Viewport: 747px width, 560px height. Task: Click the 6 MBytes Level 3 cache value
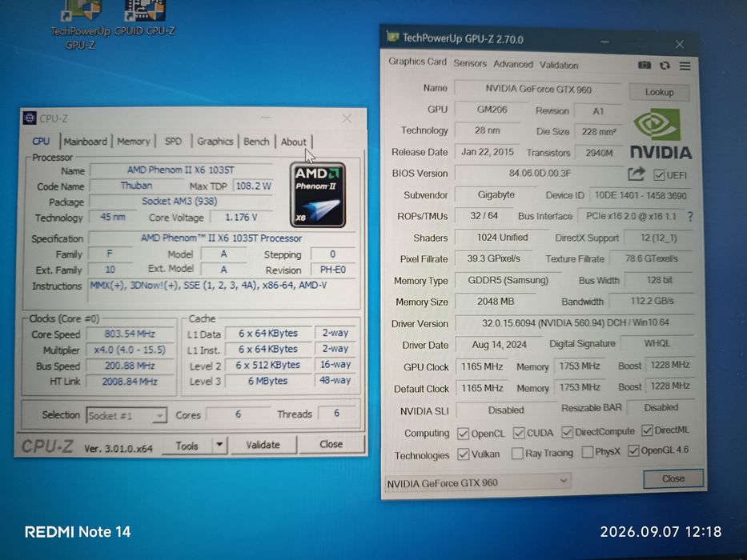pos(267,381)
